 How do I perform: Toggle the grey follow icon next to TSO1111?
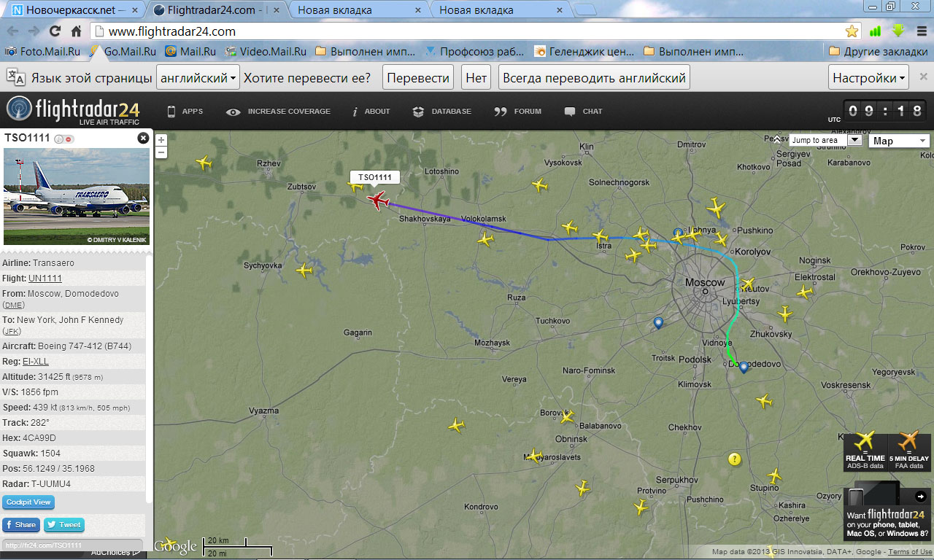tap(58, 139)
